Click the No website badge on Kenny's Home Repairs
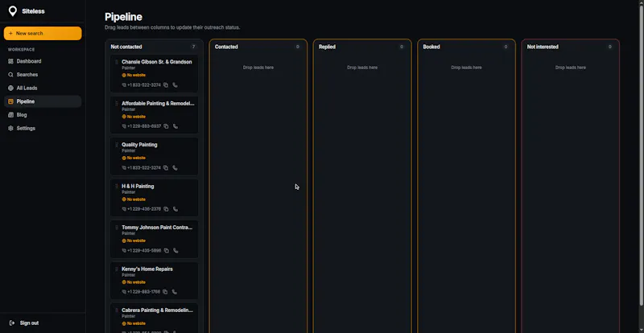Screen dimensions: 644x333 point(134,282)
